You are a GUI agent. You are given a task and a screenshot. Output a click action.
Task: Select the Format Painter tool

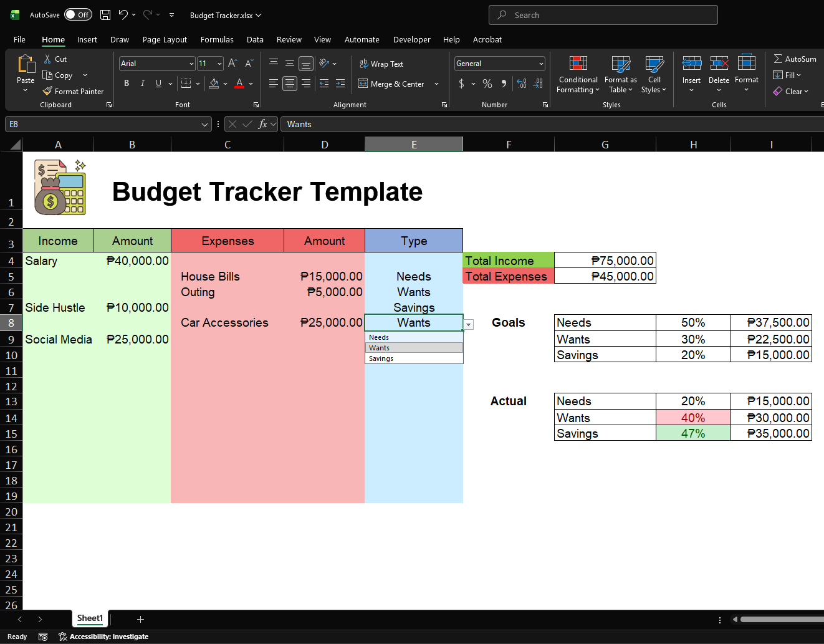74,91
